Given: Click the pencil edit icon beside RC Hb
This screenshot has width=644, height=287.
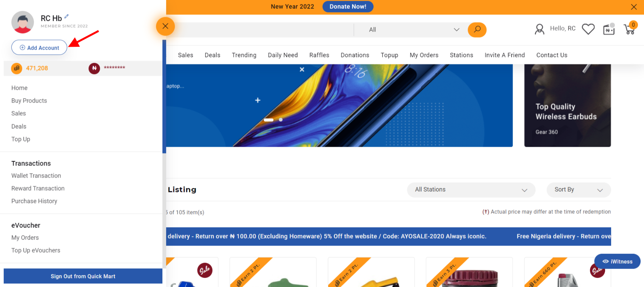Looking at the screenshot, I should 66,16.
